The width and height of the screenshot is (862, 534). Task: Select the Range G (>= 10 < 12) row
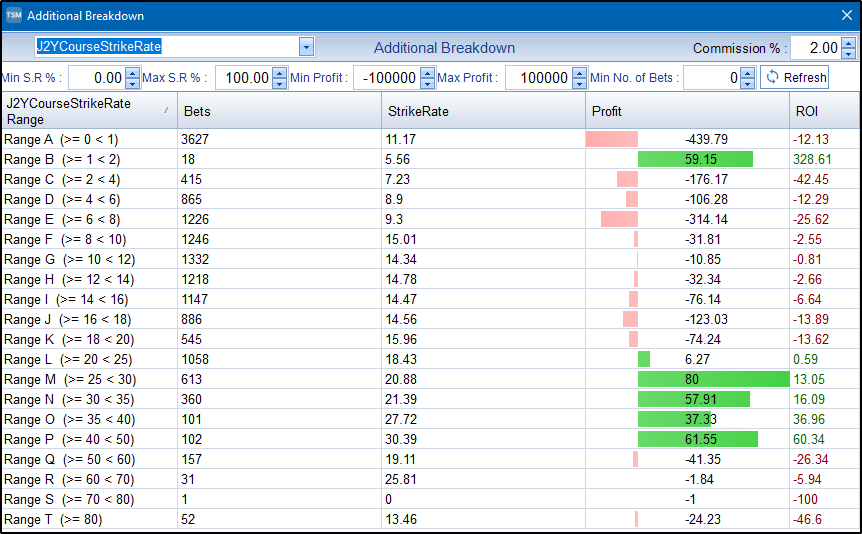tap(430, 259)
